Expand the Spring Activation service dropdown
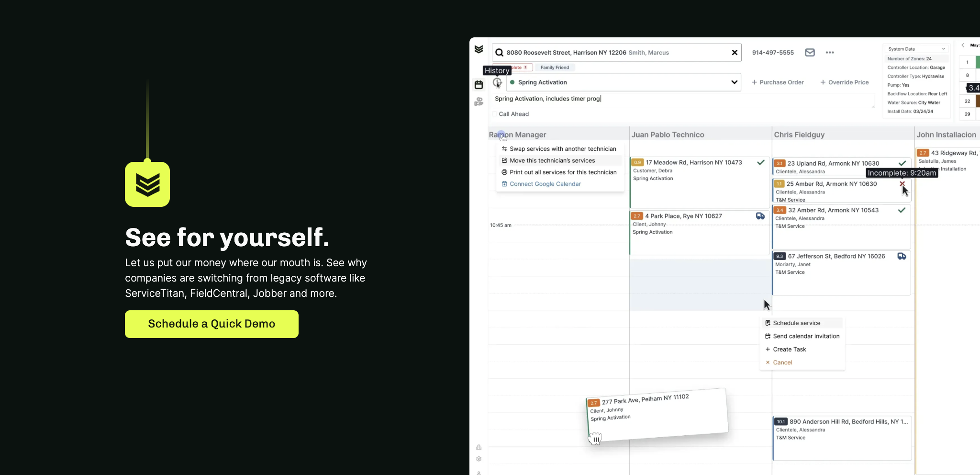 [624, 82]
